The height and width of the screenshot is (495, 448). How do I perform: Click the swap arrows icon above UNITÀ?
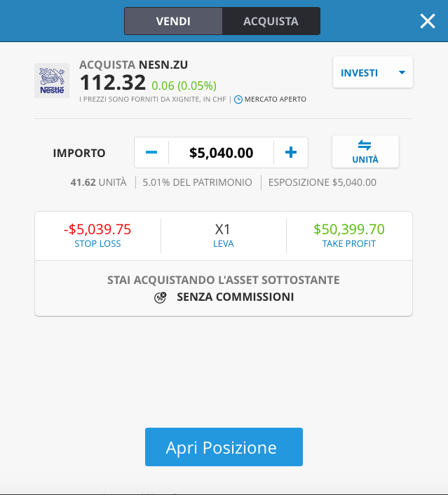click(365, 145)
